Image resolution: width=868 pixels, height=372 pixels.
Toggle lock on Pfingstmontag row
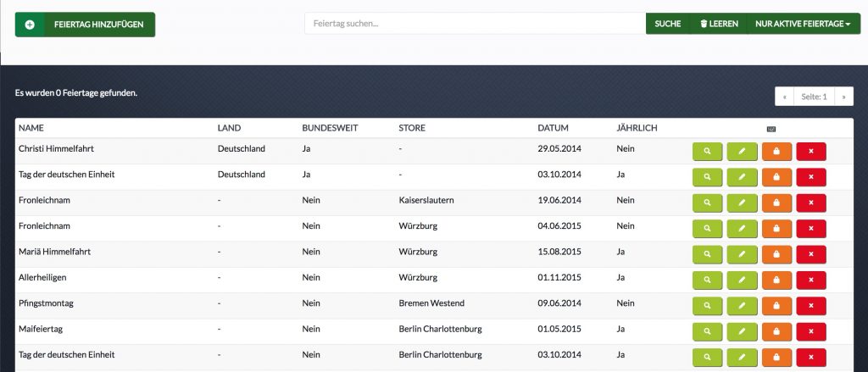point(776,306)
